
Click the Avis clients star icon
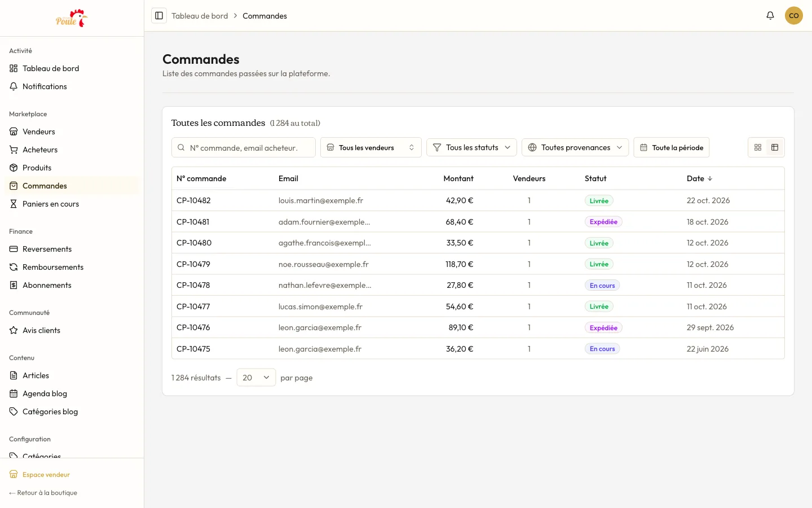point(14,330)
